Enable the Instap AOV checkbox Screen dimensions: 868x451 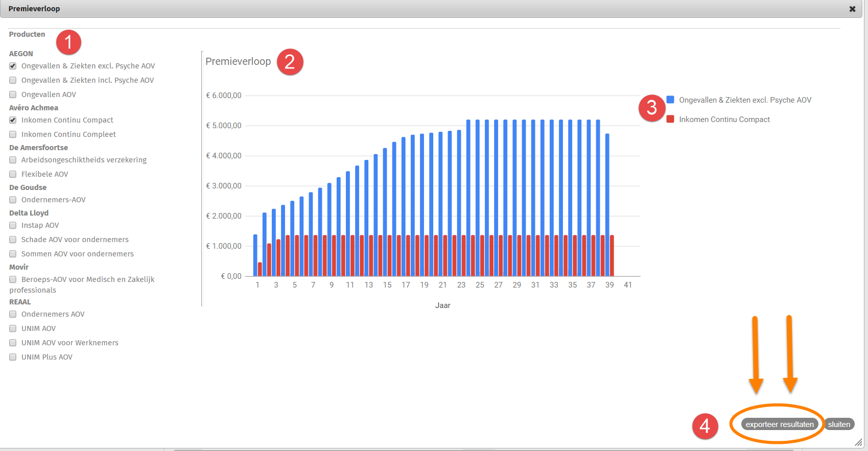pyautogui.click(x=13, y=225)
